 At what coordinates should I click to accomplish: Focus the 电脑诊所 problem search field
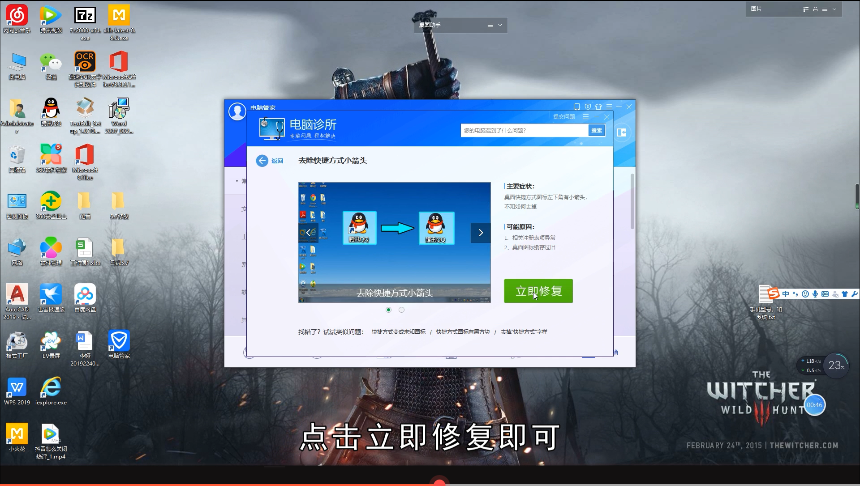click(524, 130)
